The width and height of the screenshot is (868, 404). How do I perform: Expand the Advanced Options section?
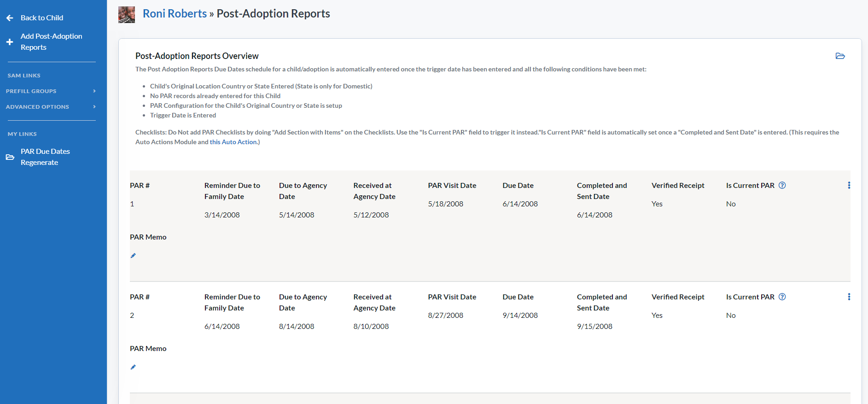point(51,107)
